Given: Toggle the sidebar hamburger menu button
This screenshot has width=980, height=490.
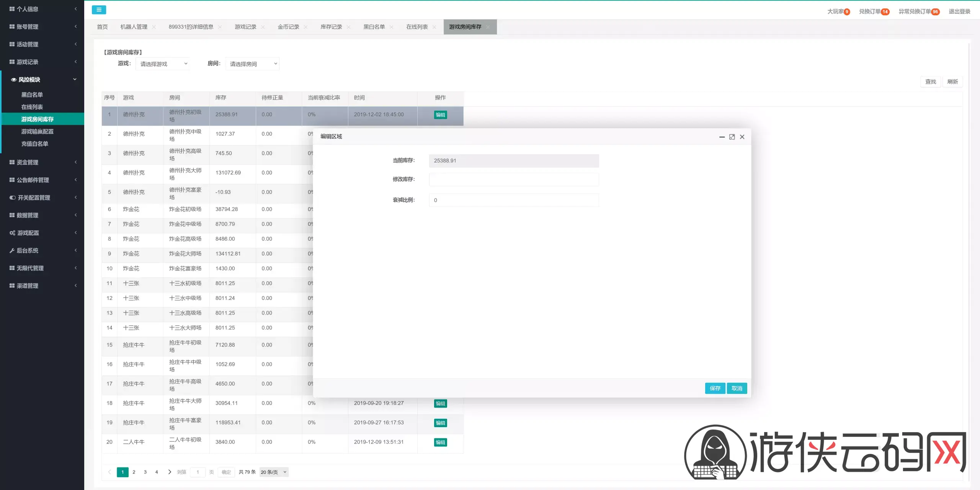Looking at the screenshot, I should click(99, 10).
